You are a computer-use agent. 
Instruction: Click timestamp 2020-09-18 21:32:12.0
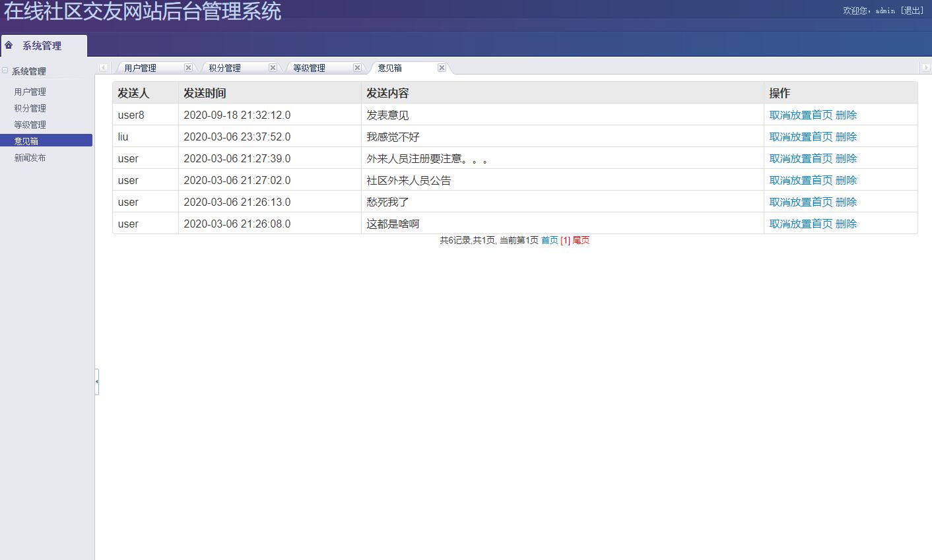click(237, 115)
